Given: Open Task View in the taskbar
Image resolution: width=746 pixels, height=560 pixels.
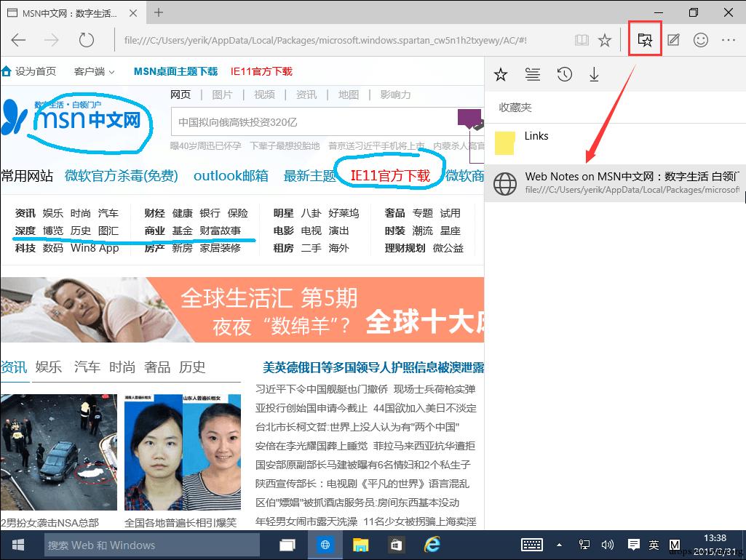Looking at the screenshot, I should coord(287,545).
